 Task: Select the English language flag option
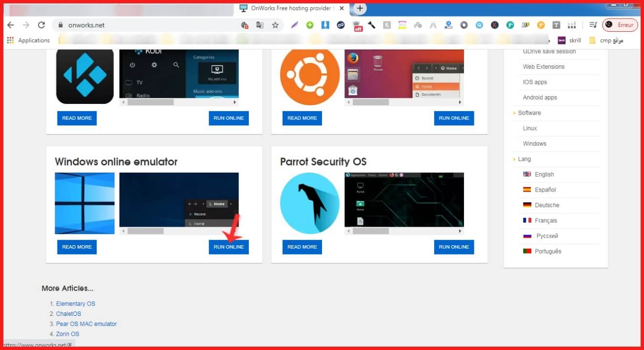[544, 175]
